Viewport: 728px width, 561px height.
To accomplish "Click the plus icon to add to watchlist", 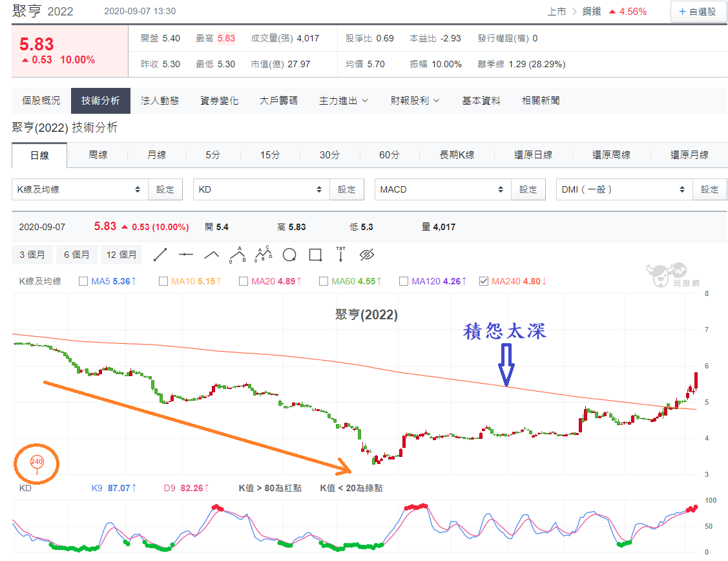I will point(682,12).
